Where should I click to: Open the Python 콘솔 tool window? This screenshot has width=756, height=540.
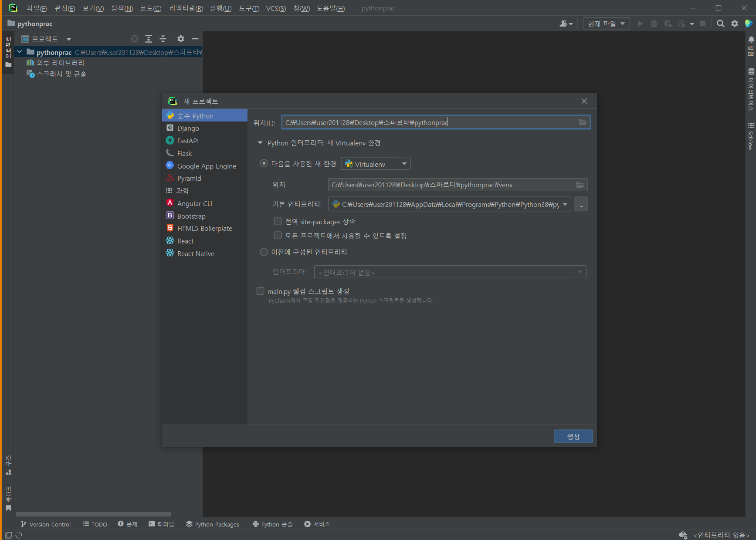(273, 524)
